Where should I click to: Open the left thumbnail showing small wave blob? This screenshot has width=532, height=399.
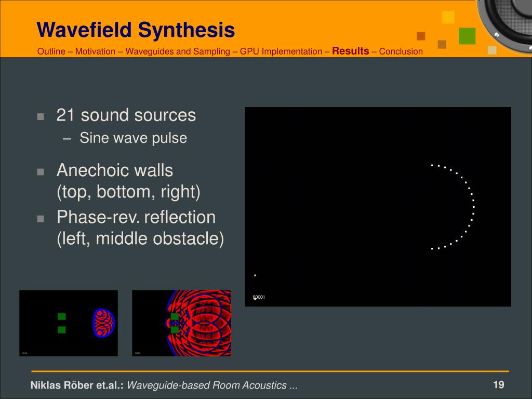tap(69, 323)
